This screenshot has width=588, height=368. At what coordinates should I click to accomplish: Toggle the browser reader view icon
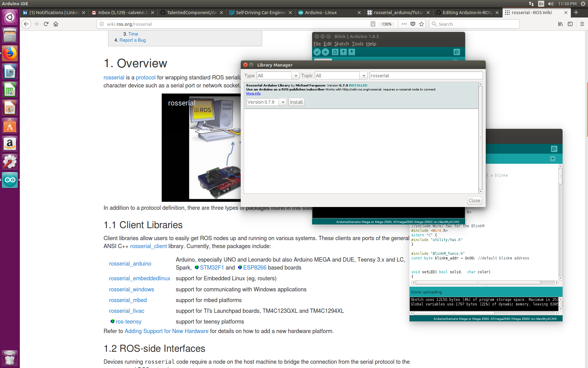[373, 24]
